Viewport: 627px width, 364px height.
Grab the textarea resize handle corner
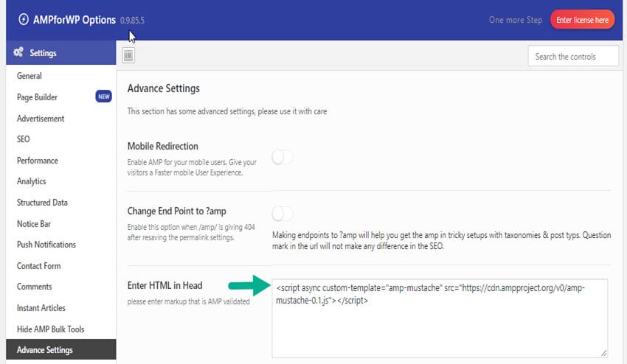604,353
